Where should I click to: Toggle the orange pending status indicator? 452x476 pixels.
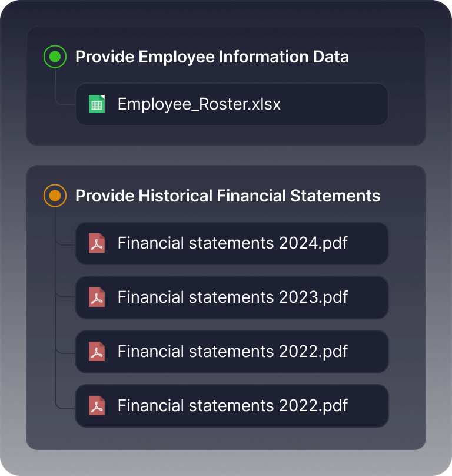click(x=55, y=196)
